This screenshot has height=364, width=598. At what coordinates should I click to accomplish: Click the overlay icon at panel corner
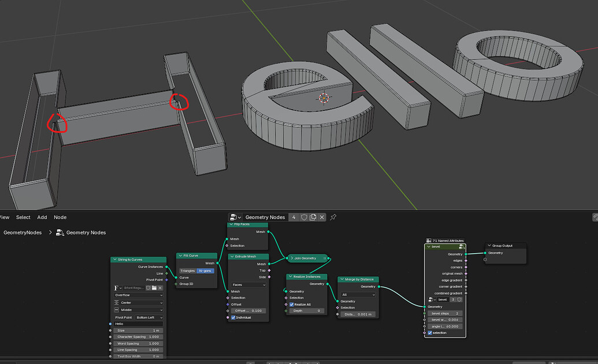coord(595,217)
